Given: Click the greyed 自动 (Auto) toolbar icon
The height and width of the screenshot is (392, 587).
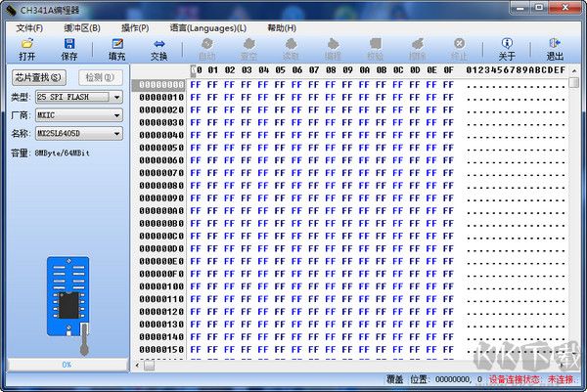Looking at the screenshot, I should (207, 43).
